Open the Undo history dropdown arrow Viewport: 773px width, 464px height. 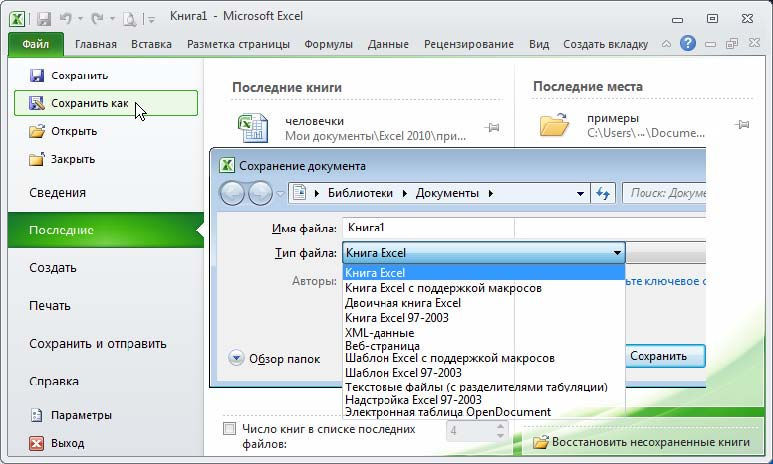pos(80,19)
